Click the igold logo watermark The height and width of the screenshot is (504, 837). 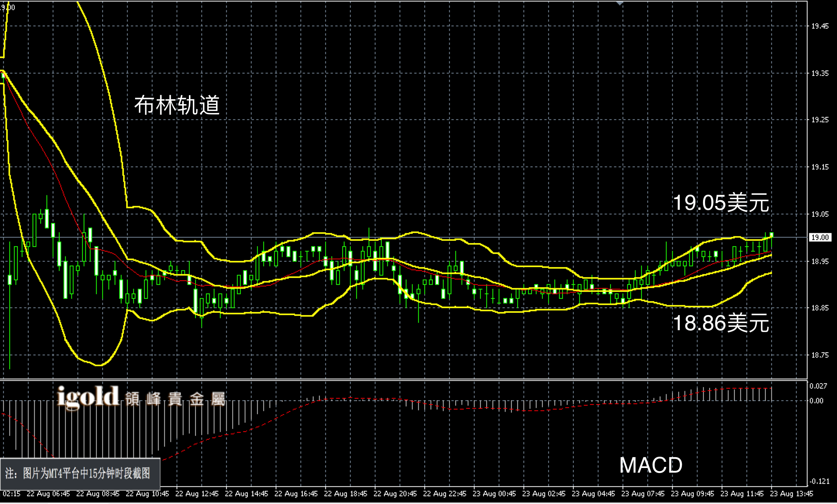88,397
